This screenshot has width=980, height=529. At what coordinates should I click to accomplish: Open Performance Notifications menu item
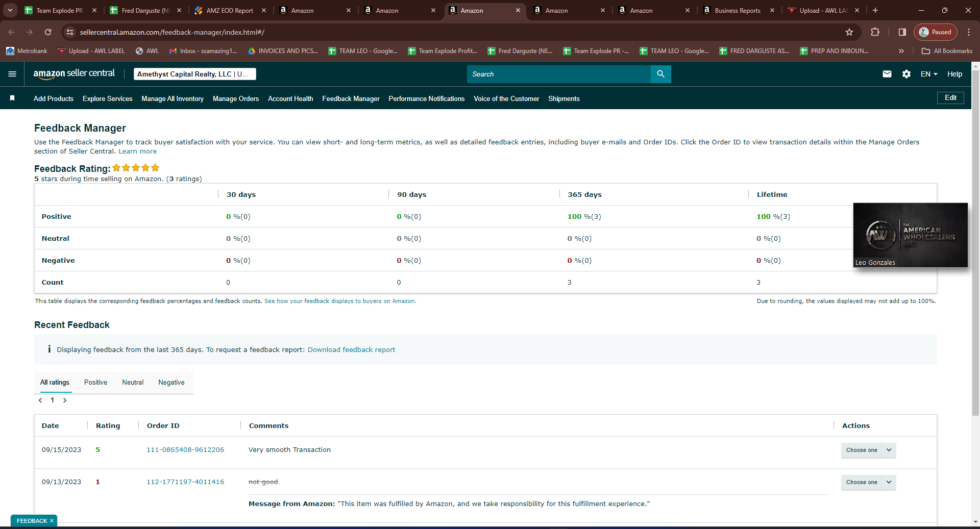pyautogui.click(x=427, y=98)
